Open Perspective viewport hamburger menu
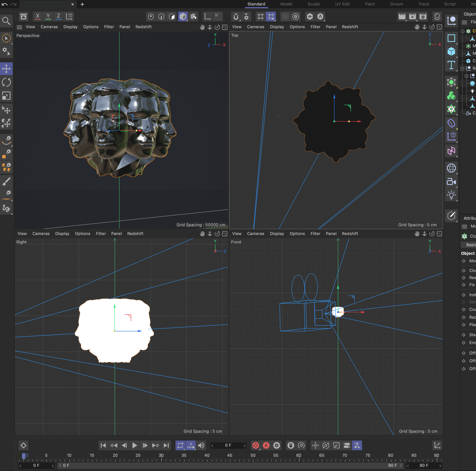Image resolution: width=476 pixels, height=471 pixels. (19, 27)
